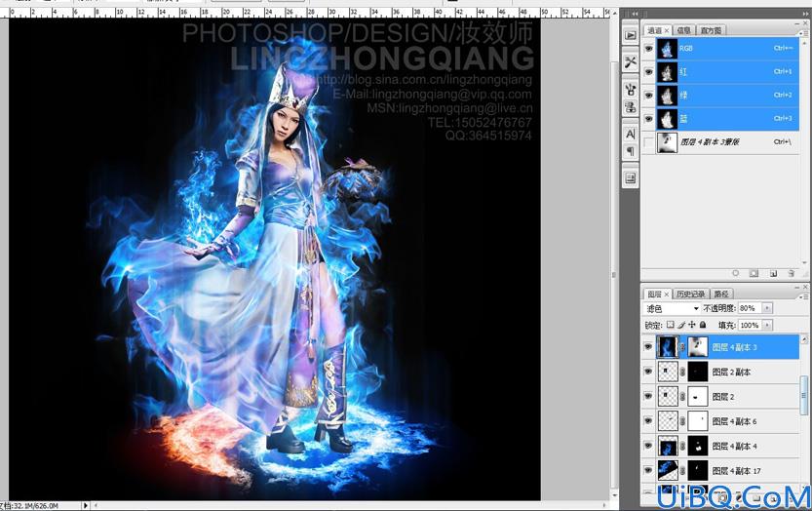Click mask link icon on 图层 4 副本 17
The height and width of the screenshot is (511, 812).
click(x=682, y=471)
